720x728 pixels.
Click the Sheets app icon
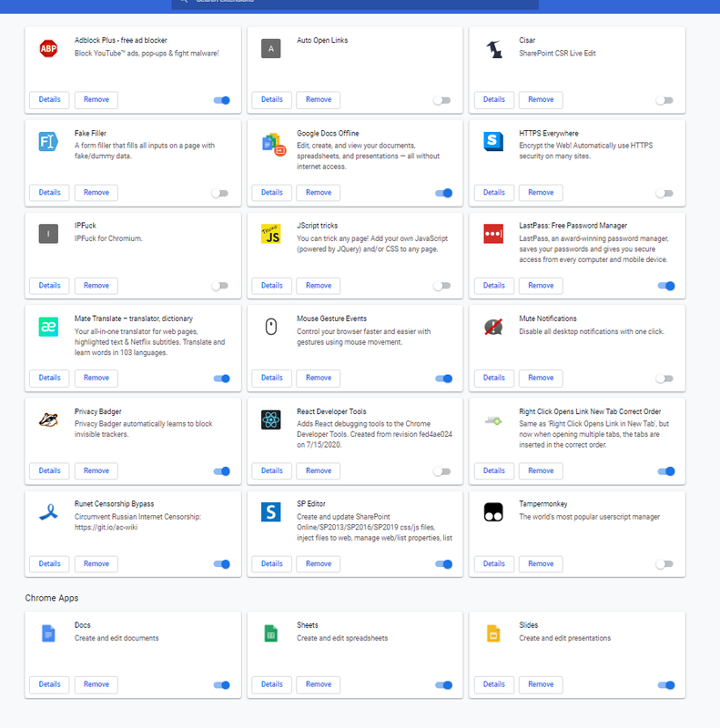pos(271,633)
